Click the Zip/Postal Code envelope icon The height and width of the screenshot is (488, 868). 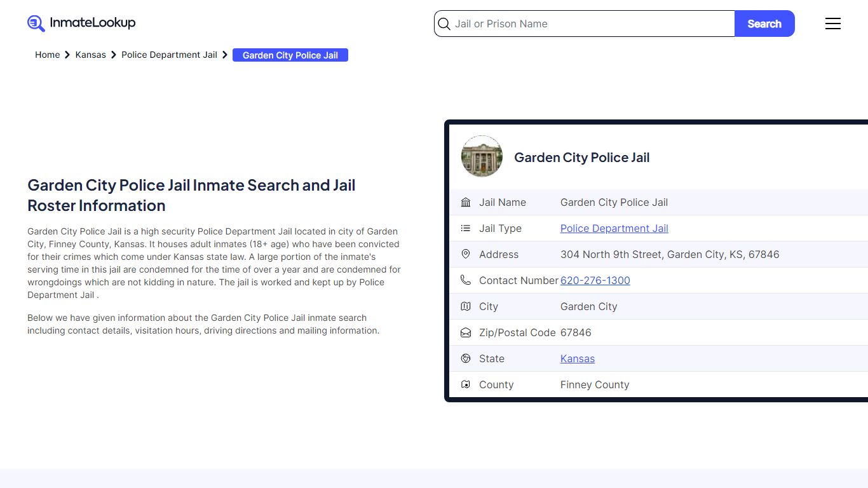466,332
